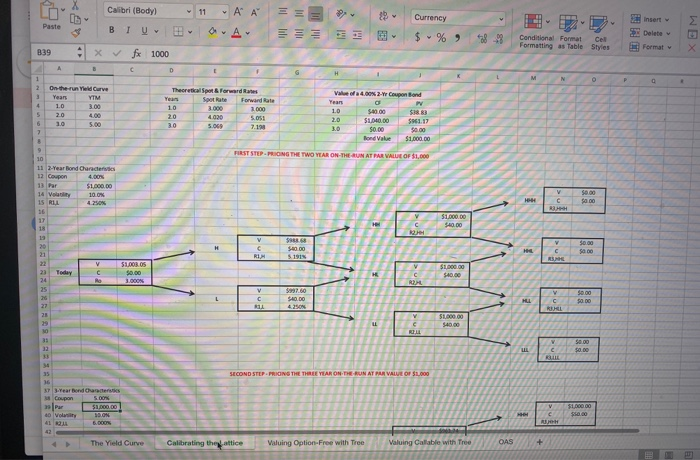Apply percent style
Image resolution: width=700 pixels, height=460 pixels.
tap(441, 38)
